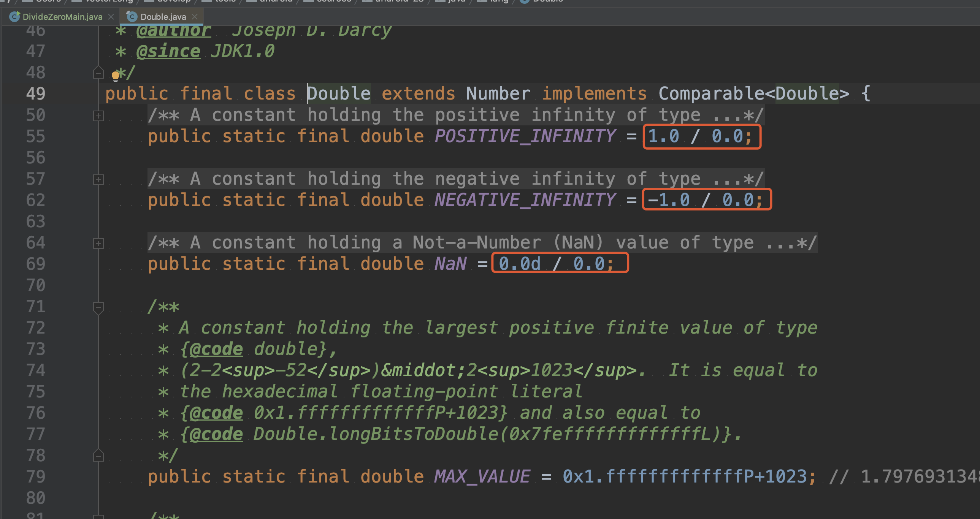Collapse the javadoc starting at line 71
The width and height of the screenshot is (980, 519).
pyautogui.click(x=98, y=307)
